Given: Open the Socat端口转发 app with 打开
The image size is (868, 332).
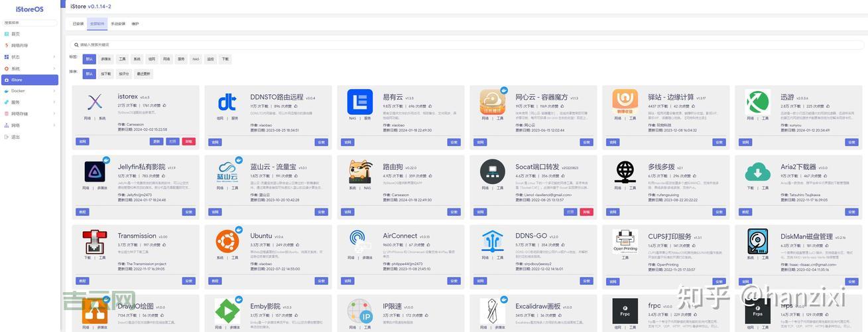Looking at the screenshot, I should [570, 212].
